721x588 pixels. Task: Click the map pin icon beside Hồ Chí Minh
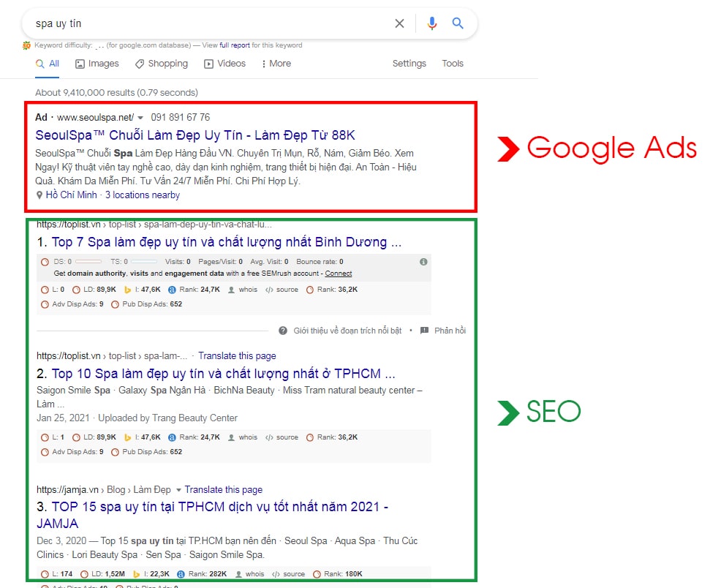click(x=39, y=195)
